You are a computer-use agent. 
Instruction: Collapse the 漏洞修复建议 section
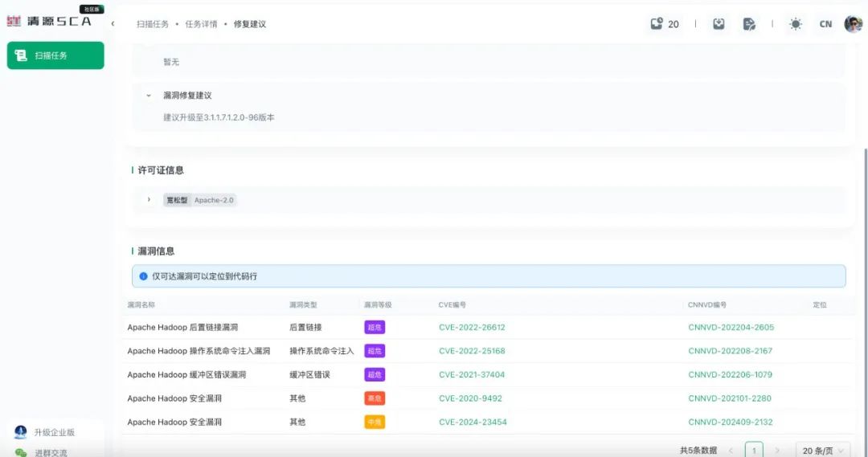(149, 96)
